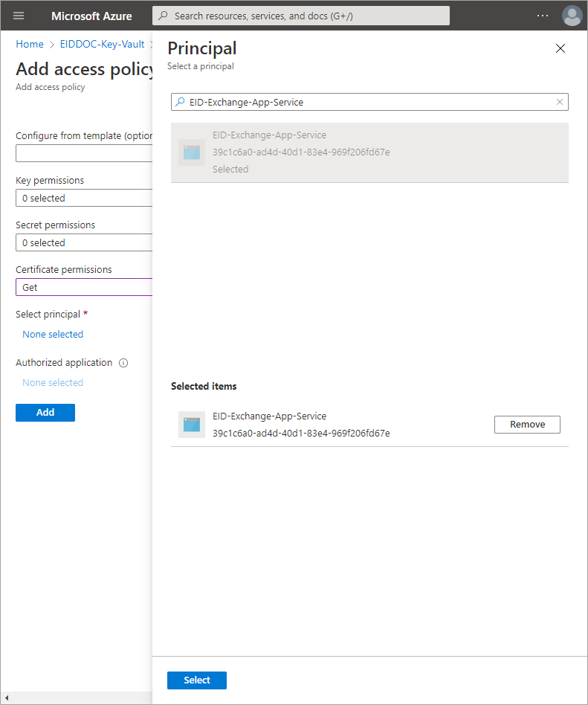
Task: Open the Certificate permissions dropdown
Action: [x=83, y=288]
